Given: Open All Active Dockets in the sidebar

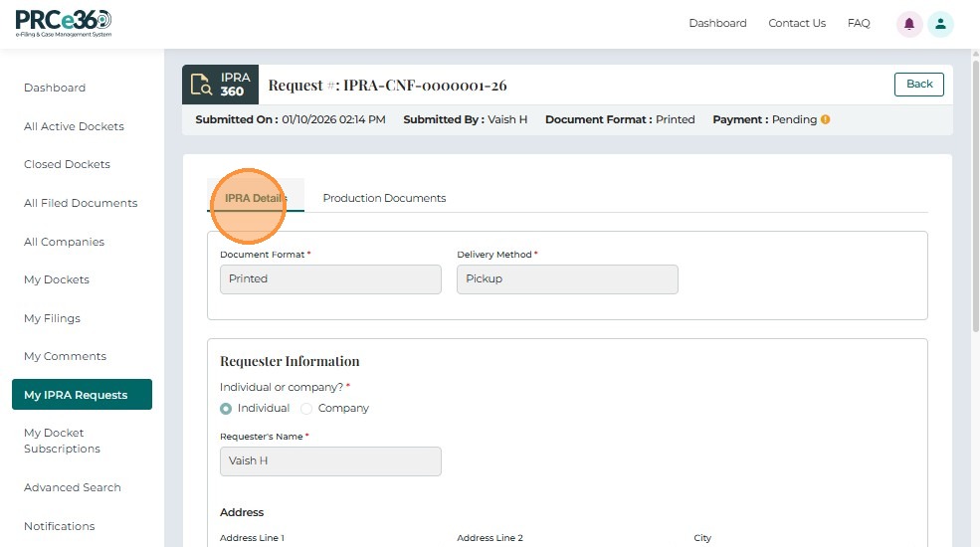Looking at the screenshot, I should (74, 126).
